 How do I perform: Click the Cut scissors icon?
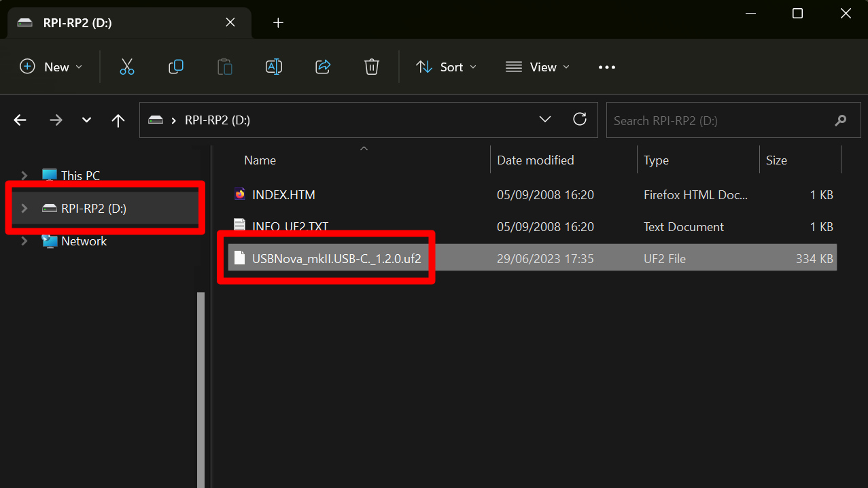point(126,67)
